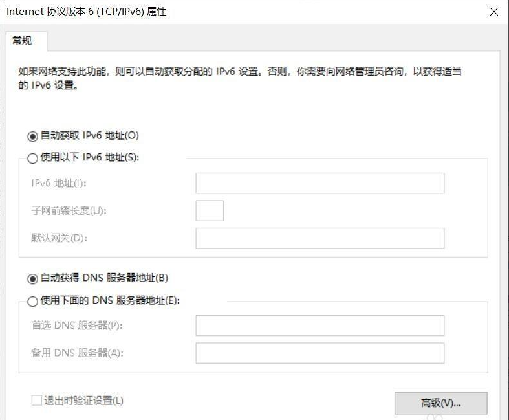509x420 pixels.
Task: Select 使用下面的 DNS 服务器地址 radio option
Action: [x=32, y=301]
